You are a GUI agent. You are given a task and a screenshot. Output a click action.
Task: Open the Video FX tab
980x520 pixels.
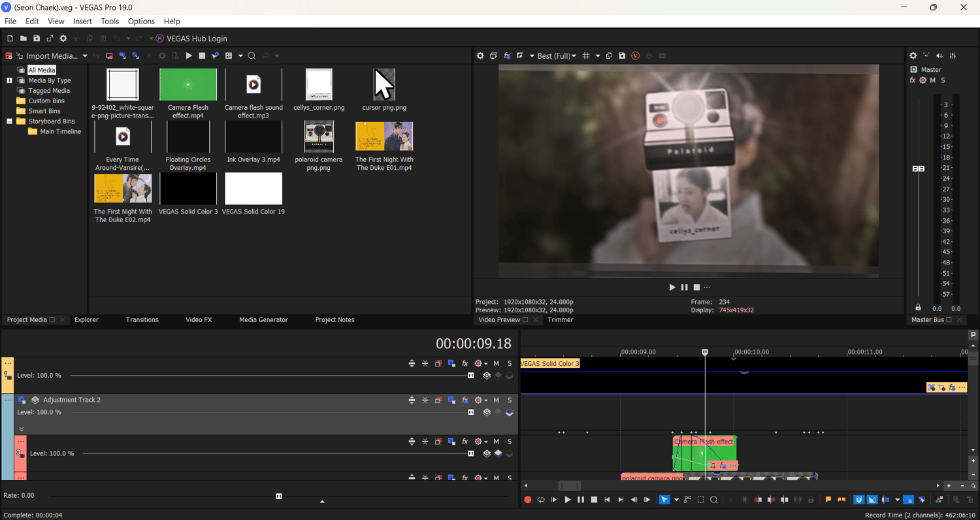coord(199,320)
